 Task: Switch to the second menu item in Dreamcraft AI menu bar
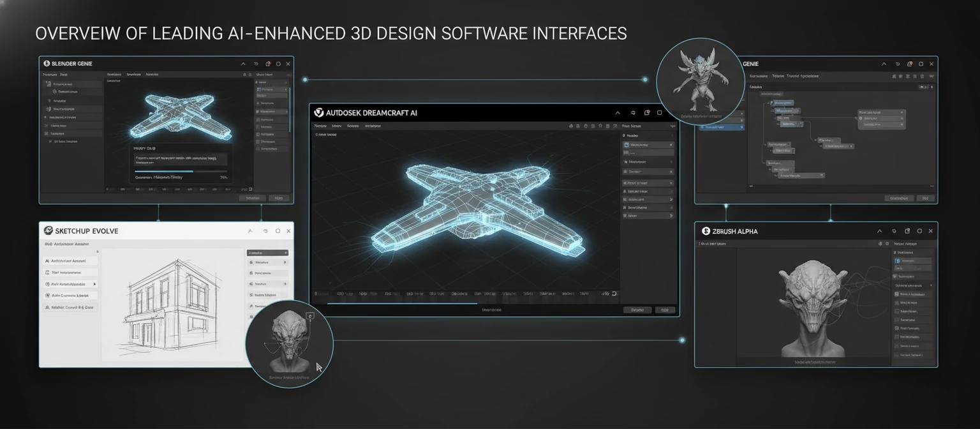coord(336,126)
